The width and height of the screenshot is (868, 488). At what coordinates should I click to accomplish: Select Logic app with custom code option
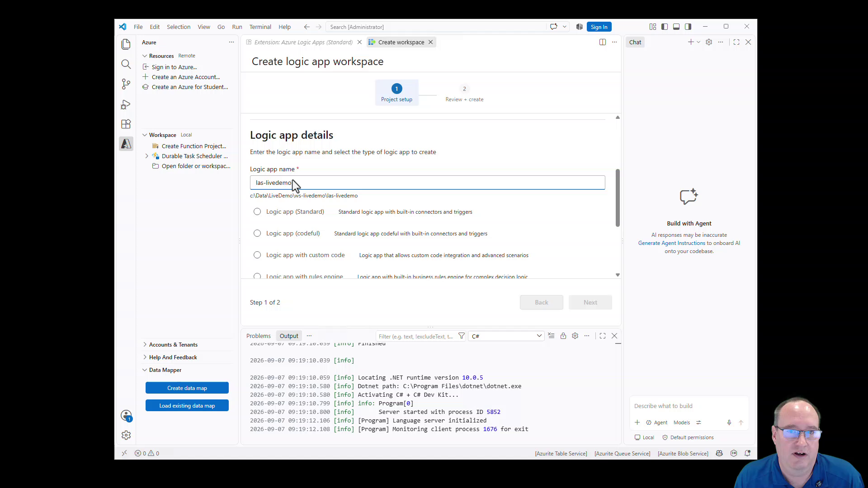[257, 255]
